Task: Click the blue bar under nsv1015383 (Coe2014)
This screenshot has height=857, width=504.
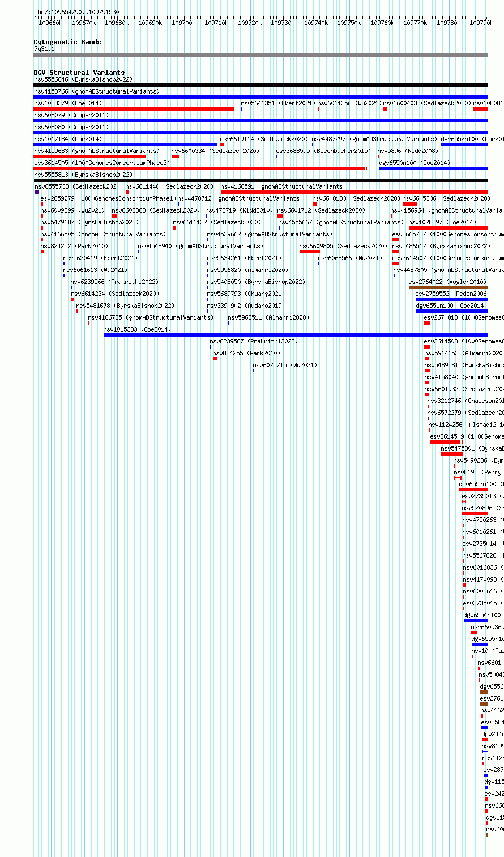Action: click(x=296, y=335)
